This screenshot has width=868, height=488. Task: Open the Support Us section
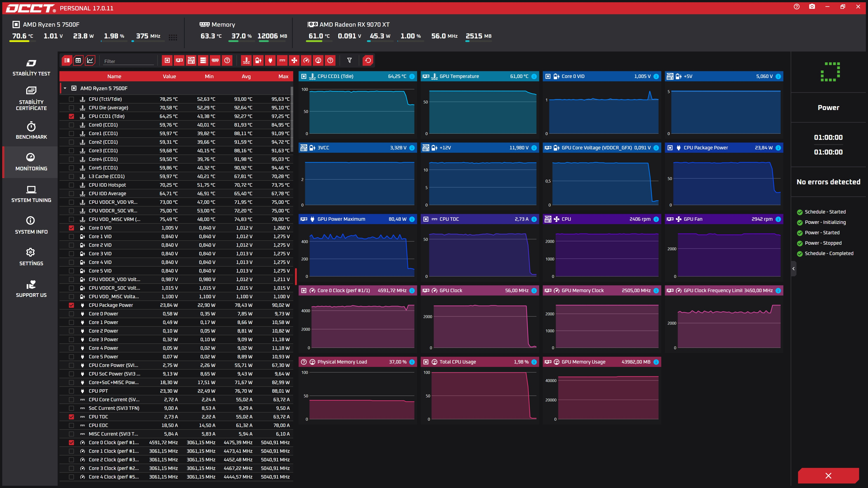point(31,289)
